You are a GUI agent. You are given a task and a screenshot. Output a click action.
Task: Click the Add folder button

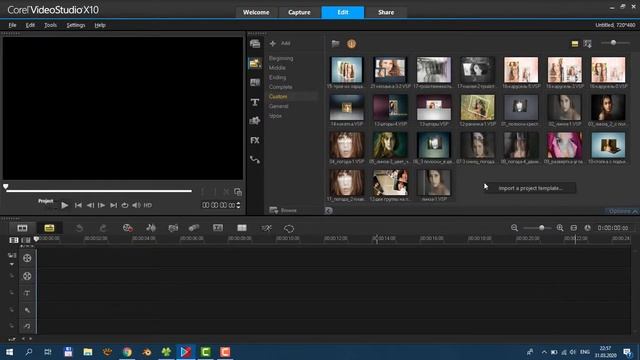280,43
